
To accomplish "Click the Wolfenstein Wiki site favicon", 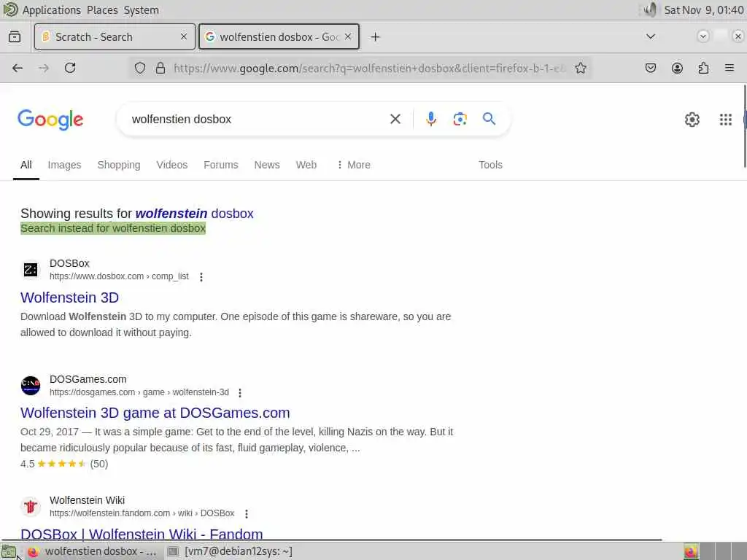I will 31,507.
